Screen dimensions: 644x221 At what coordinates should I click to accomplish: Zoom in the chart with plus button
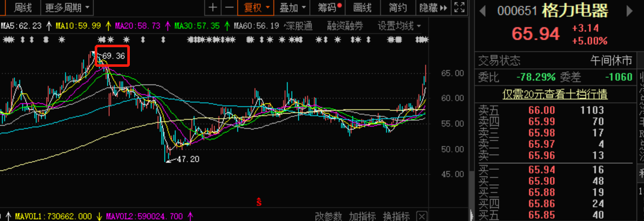[x=213, y=7]
